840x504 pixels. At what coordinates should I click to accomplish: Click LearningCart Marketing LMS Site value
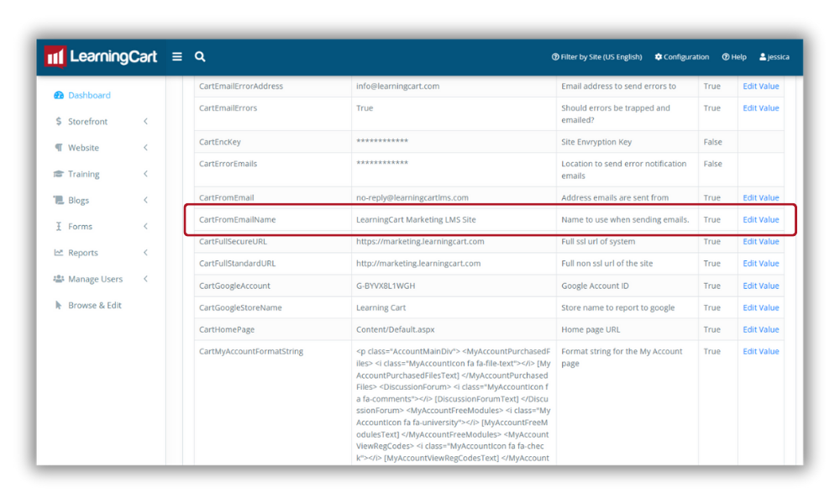(416, 219)
